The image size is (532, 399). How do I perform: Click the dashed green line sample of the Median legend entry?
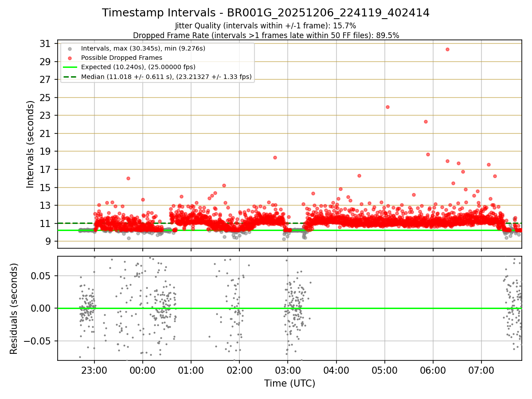tap(70, 77)
